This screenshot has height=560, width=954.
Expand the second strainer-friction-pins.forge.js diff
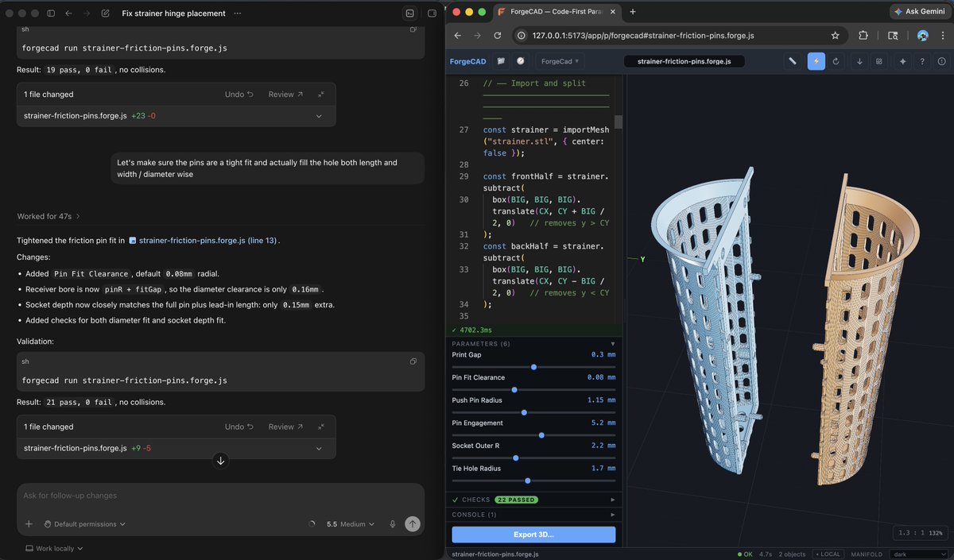(319, 448)
